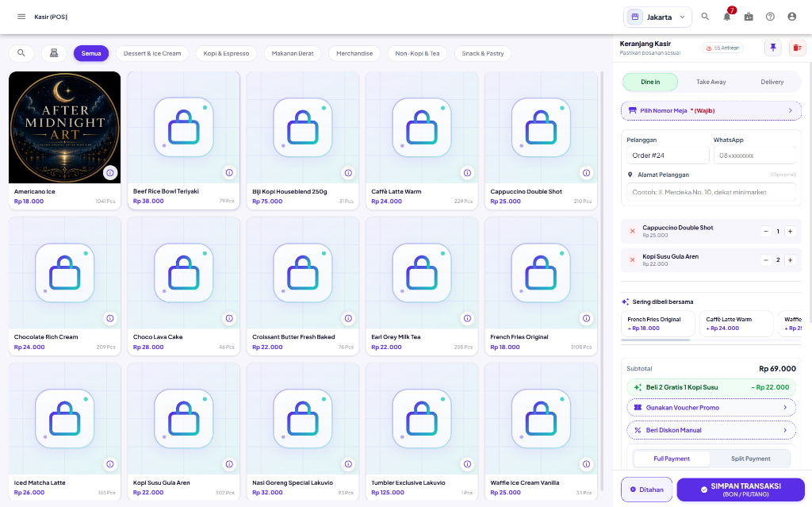Open the help question mark icon
Image resolution: width=812 pixels, height=507 pixels.
[x=770, y=17]
